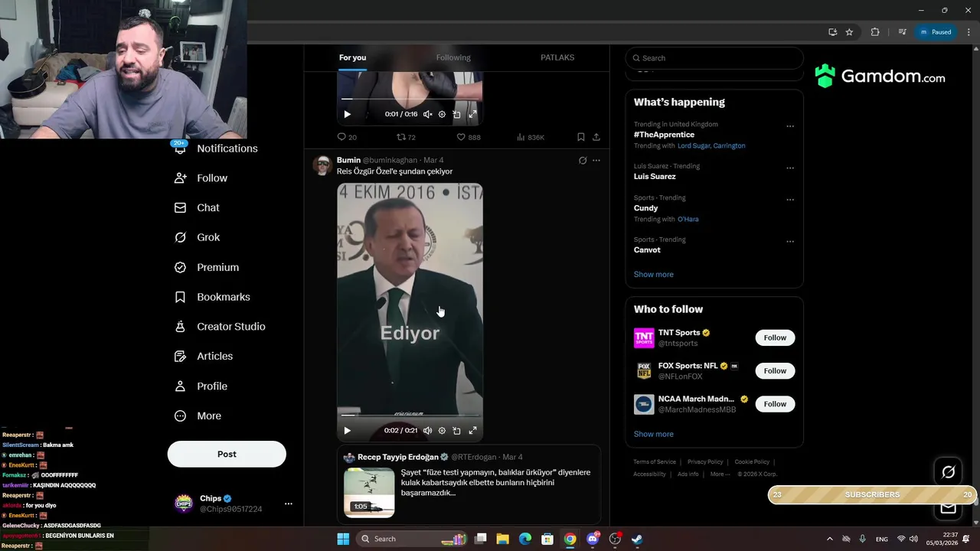The height and width of the screenshot is (551, 980).
Task: Open more options on Bumin's post
Action: coord(596,161)
